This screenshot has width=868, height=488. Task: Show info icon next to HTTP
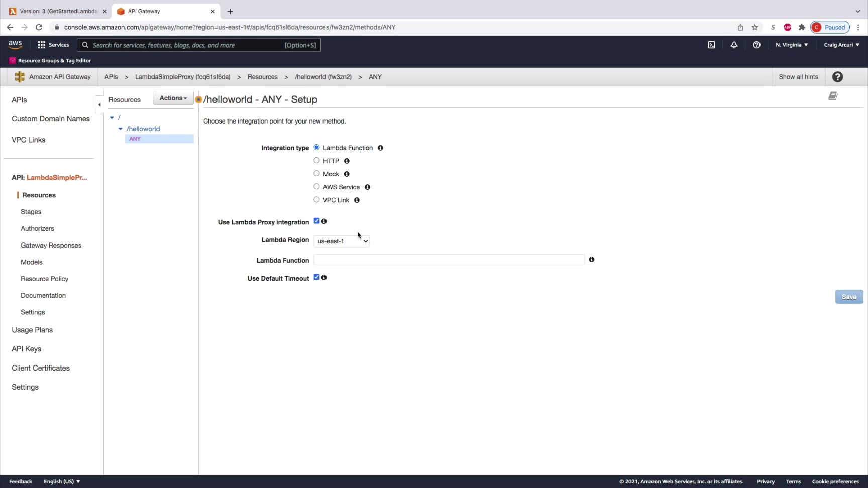coord(347,161)
